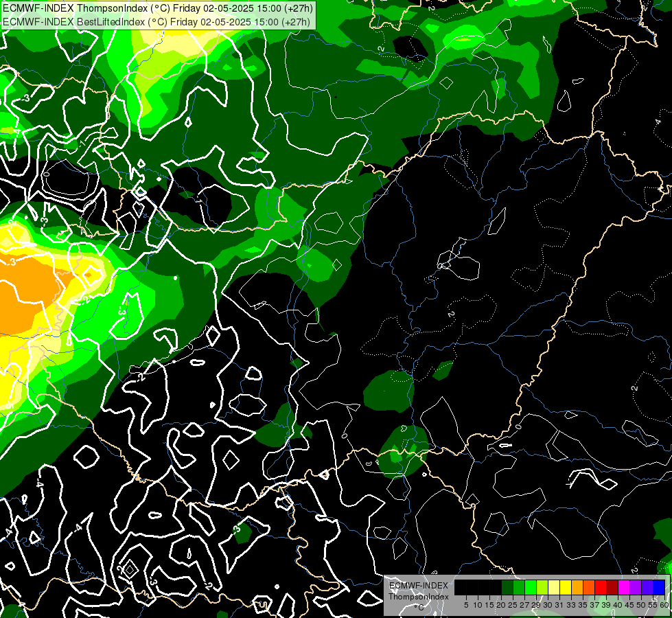This screenshot has width=672, height=618.
Task: Select the violet 50–55 legend swatch
Action: tap(647, 587)
